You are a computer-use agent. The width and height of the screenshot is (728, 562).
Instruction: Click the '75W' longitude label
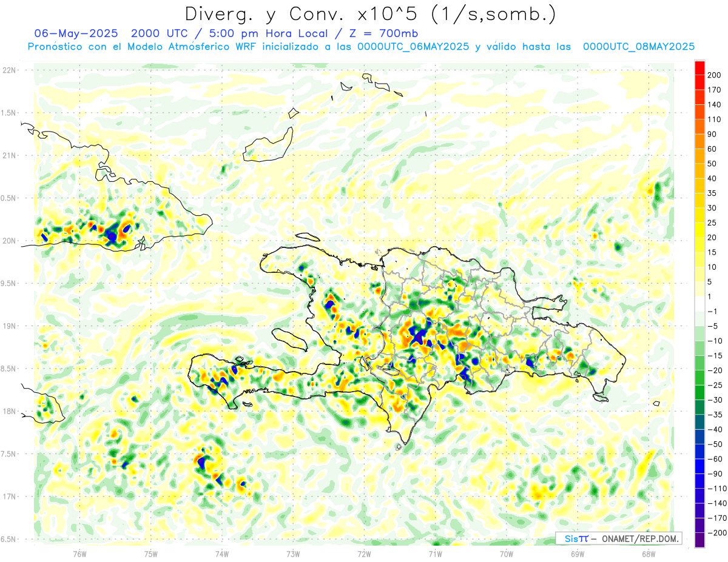point(151,554)
